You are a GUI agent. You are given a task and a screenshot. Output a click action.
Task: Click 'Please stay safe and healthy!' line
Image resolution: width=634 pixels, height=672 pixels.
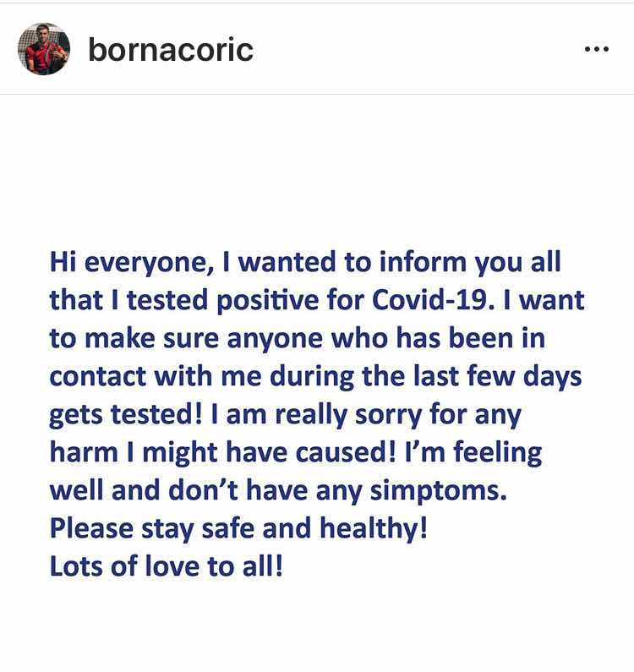[238, 528]
